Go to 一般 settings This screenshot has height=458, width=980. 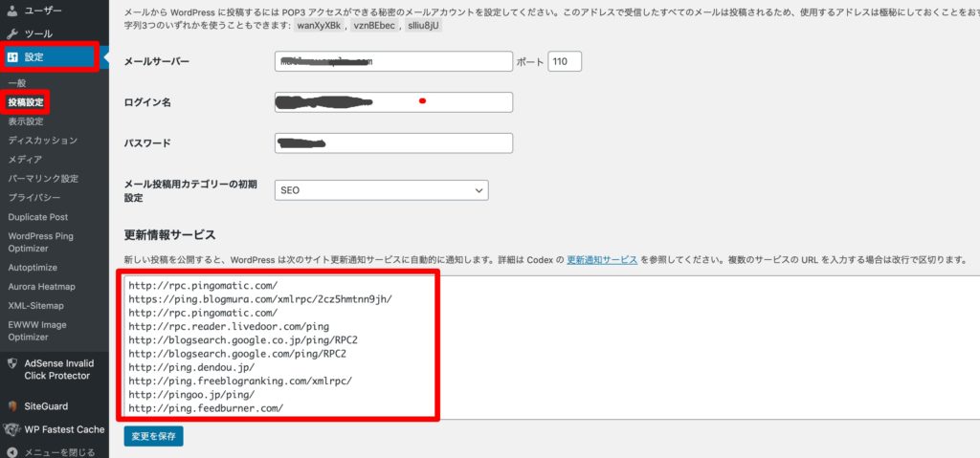pyautogui.click(x=17, y=83)
